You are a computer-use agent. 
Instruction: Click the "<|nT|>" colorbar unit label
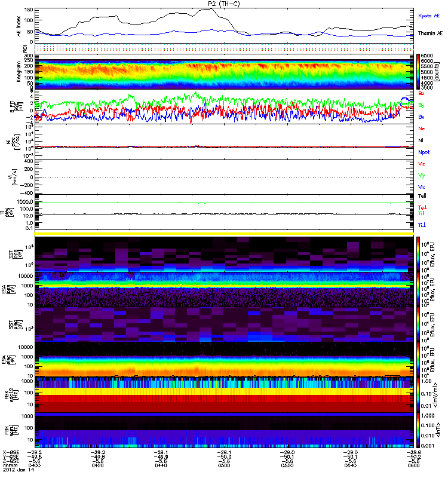click(x=437, y=430)
